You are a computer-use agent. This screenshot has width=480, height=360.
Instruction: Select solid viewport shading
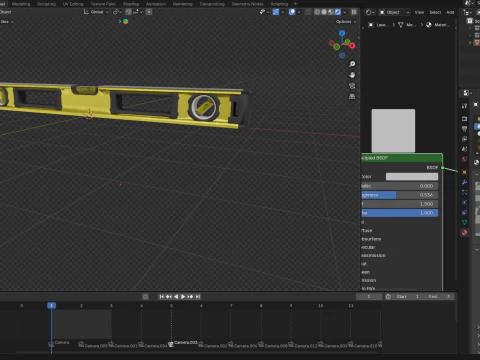(324, 12)
